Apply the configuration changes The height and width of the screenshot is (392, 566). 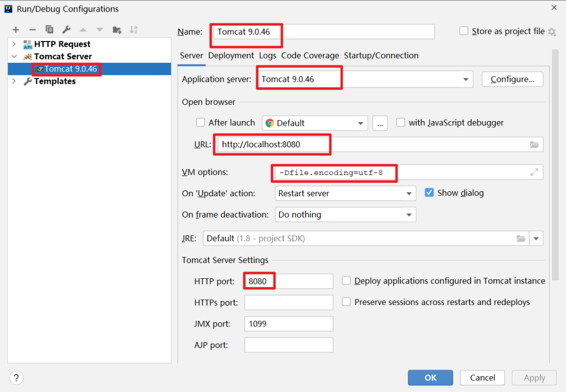pyautogui.click(x=534, y=377)
